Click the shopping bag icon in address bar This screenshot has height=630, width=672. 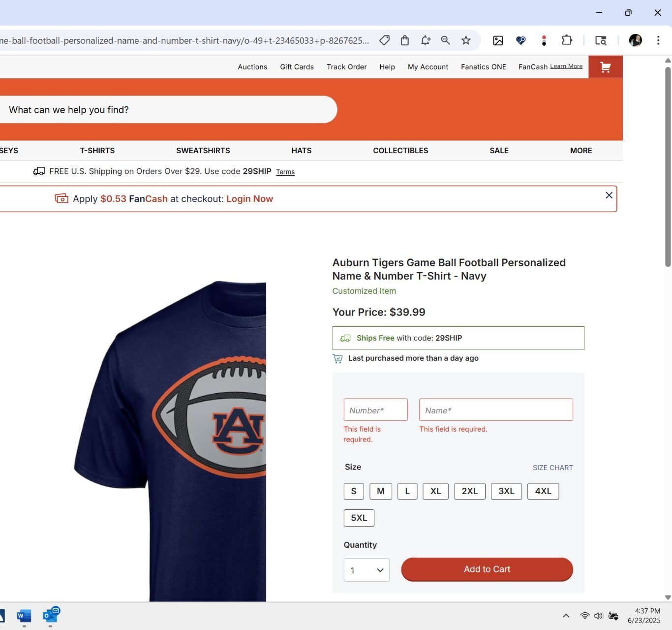pyautogui.click(x=405, y=40)
